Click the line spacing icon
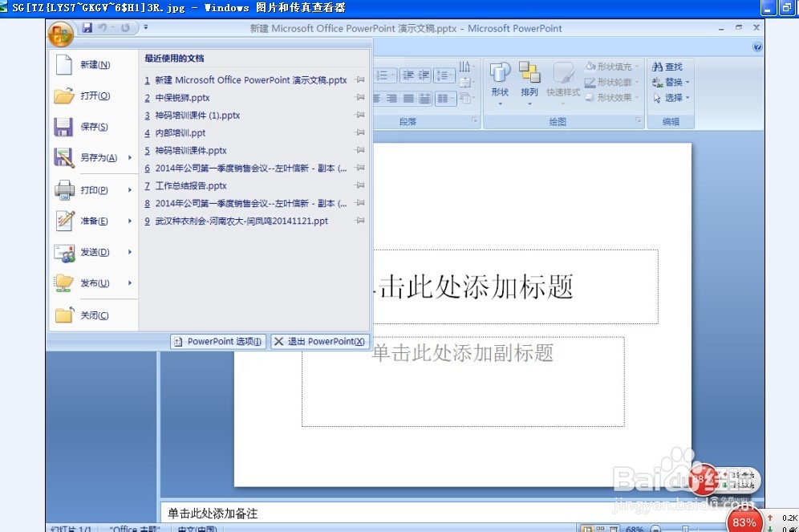The height and width of the screenshot is (532, 799). pyautogui.click(x=442, y=75)
